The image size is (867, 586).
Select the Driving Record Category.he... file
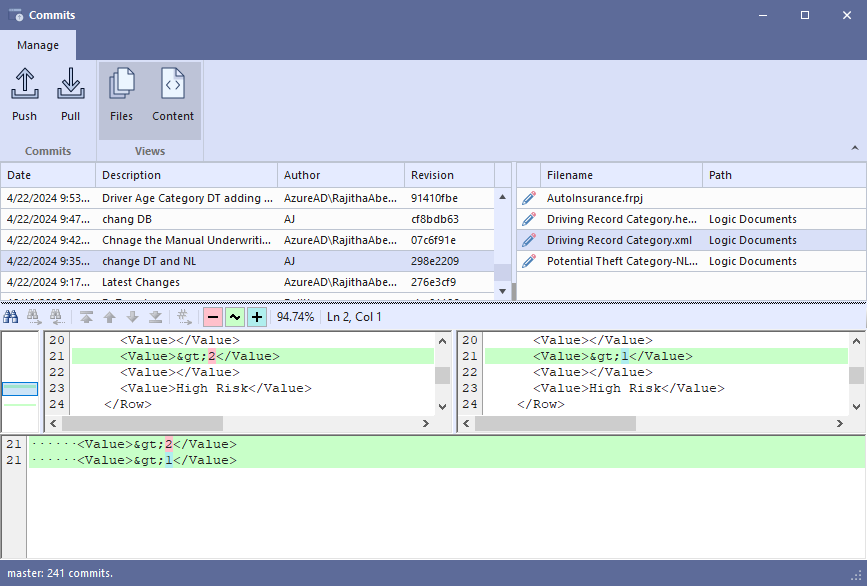coord(691,219)
